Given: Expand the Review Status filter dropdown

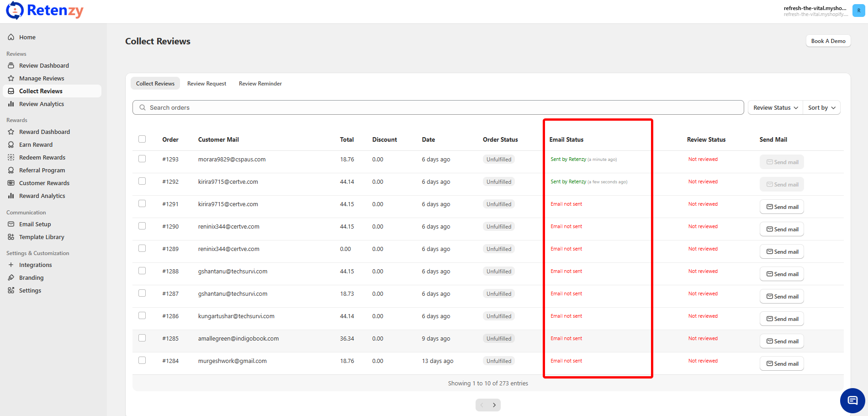Looking at the screenshot, I should click(x=775, y=107).
